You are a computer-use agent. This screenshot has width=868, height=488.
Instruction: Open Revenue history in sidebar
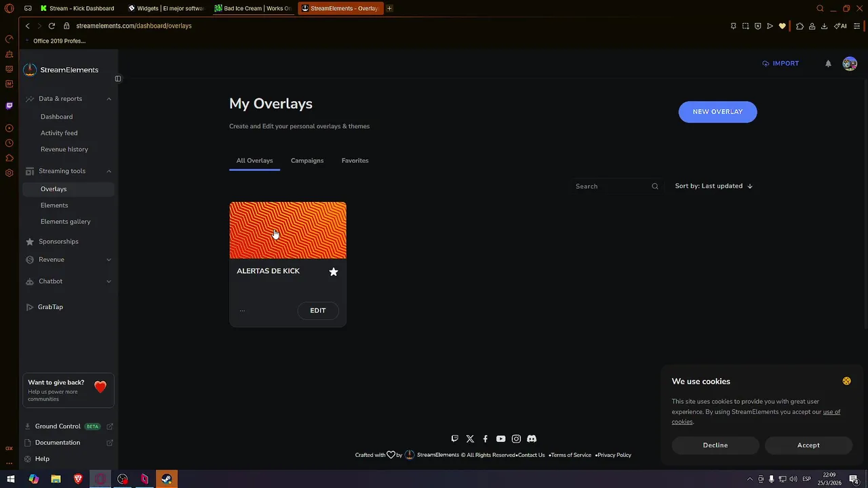pos(64,149)
